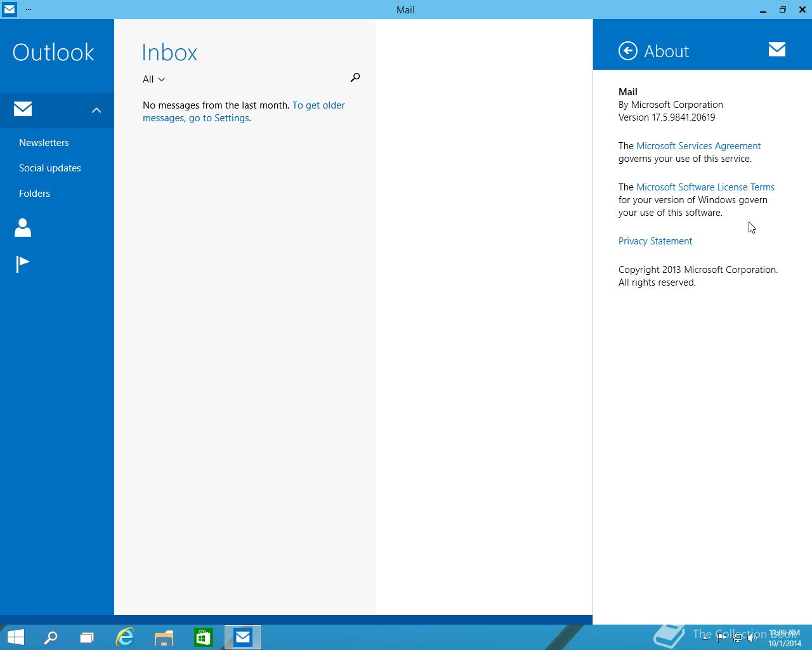The height and width of the screenshot is (650, 812).
Task: Click the Mail app icon in title bar
Action: (x=9, y=10)
